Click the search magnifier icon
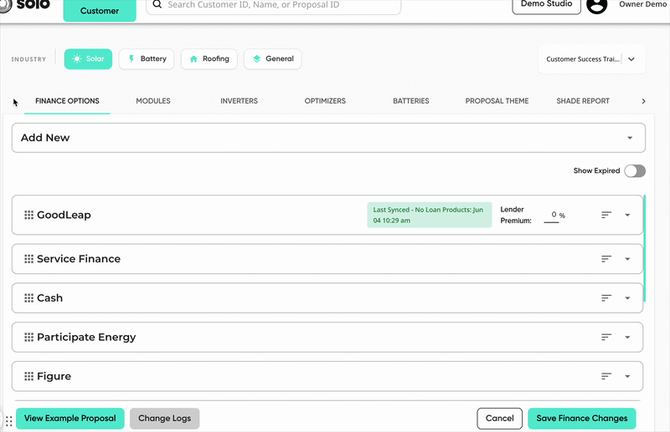Screen dimensions: 670x432 (157, 4)
